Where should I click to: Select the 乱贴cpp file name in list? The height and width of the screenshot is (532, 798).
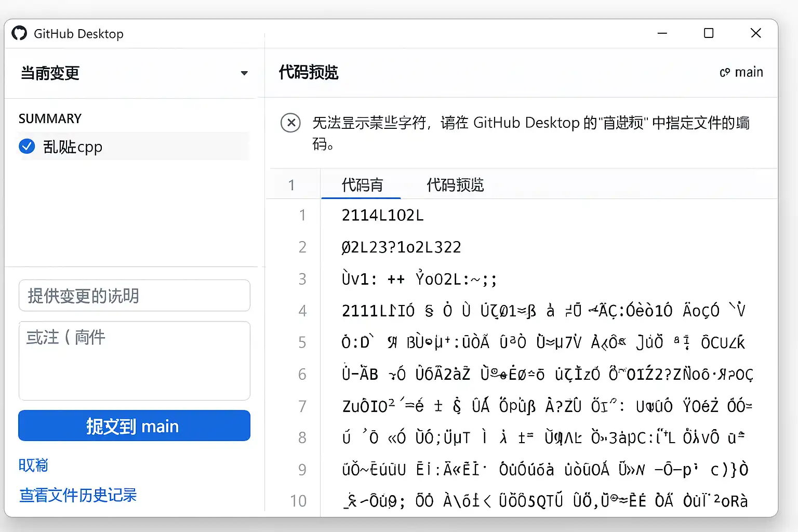[73, 147]
